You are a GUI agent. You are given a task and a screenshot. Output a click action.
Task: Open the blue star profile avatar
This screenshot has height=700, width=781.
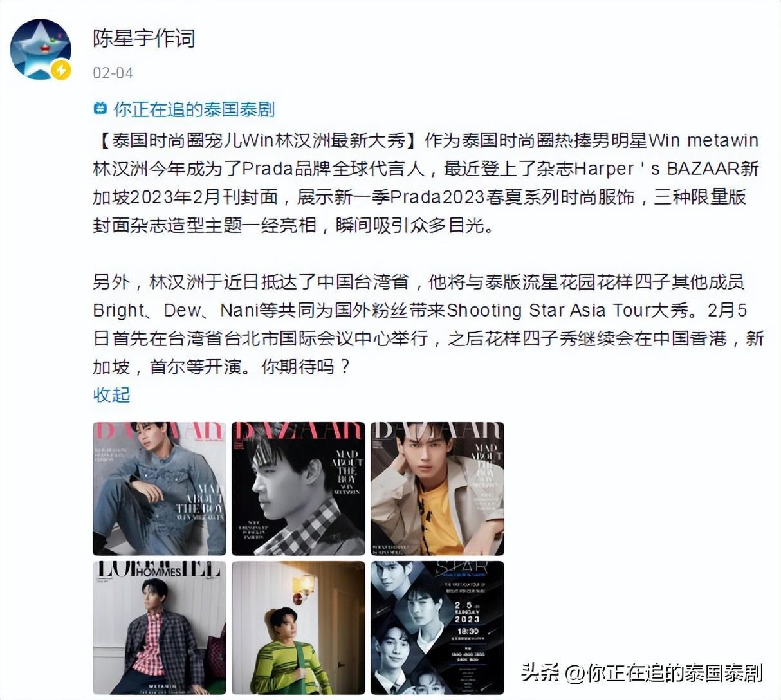(40, 50)
